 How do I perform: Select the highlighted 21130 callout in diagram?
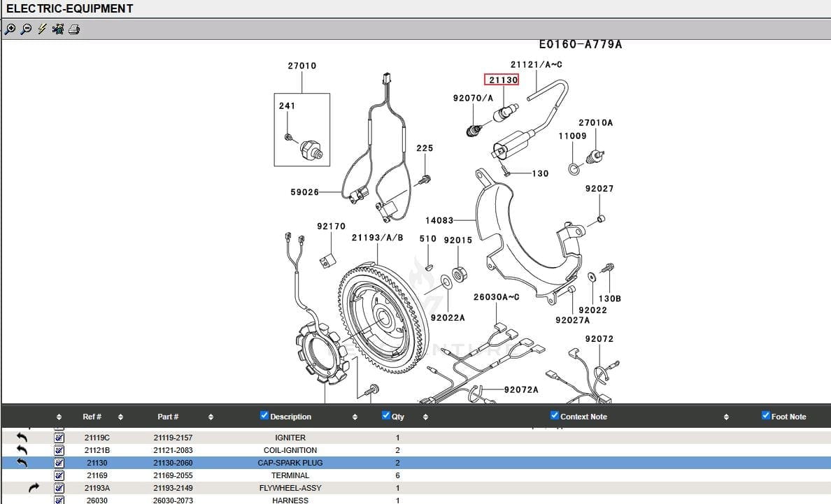click(x=503, y=80)
